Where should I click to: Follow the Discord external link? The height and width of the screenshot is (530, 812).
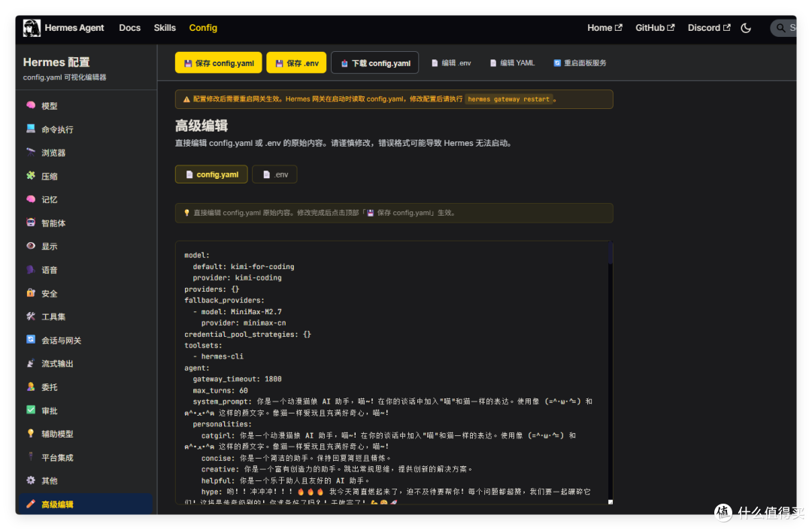[708, 28]
